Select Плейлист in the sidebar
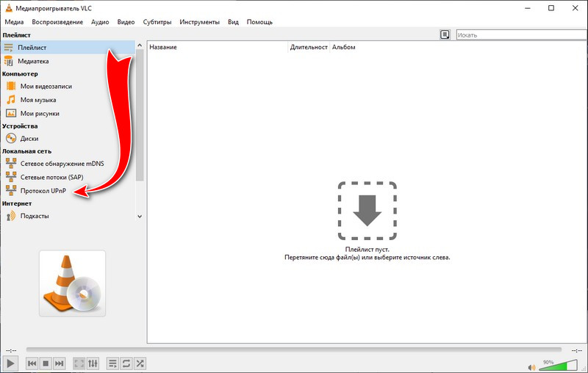588x373 pixels. (68, 48)
